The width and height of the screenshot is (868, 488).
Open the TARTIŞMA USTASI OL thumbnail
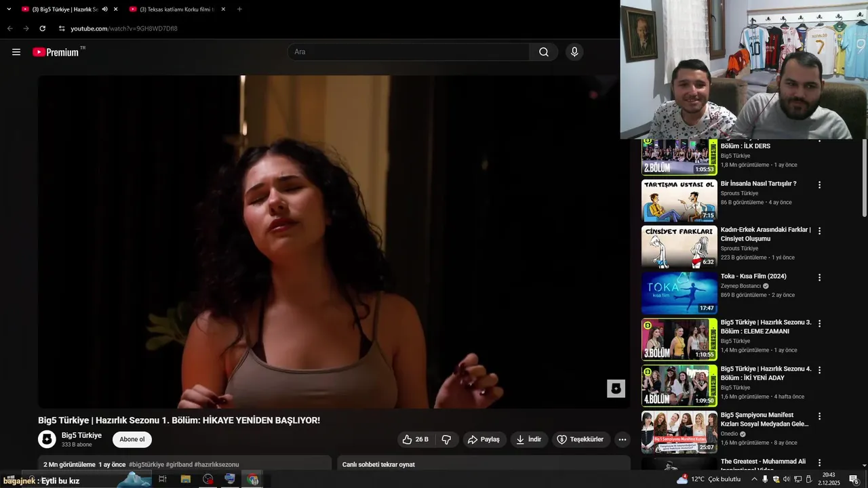coord(679,201)
